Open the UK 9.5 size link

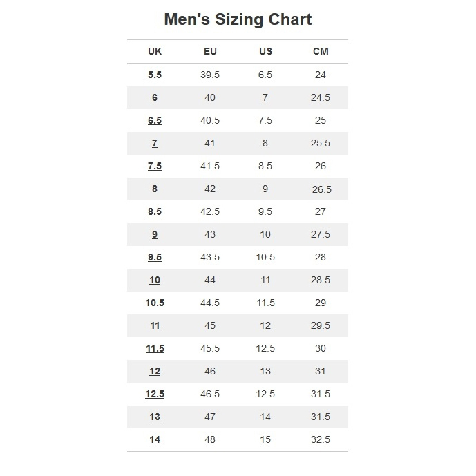point(155,257)
